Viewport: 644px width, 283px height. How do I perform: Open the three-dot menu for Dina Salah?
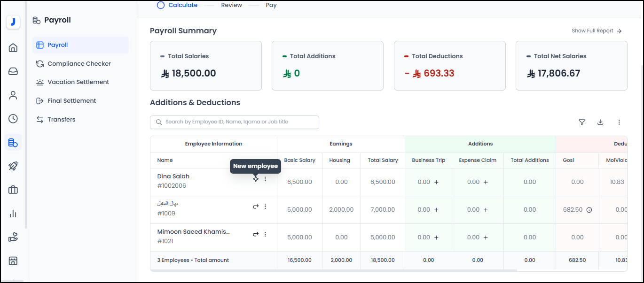(265, 179)
